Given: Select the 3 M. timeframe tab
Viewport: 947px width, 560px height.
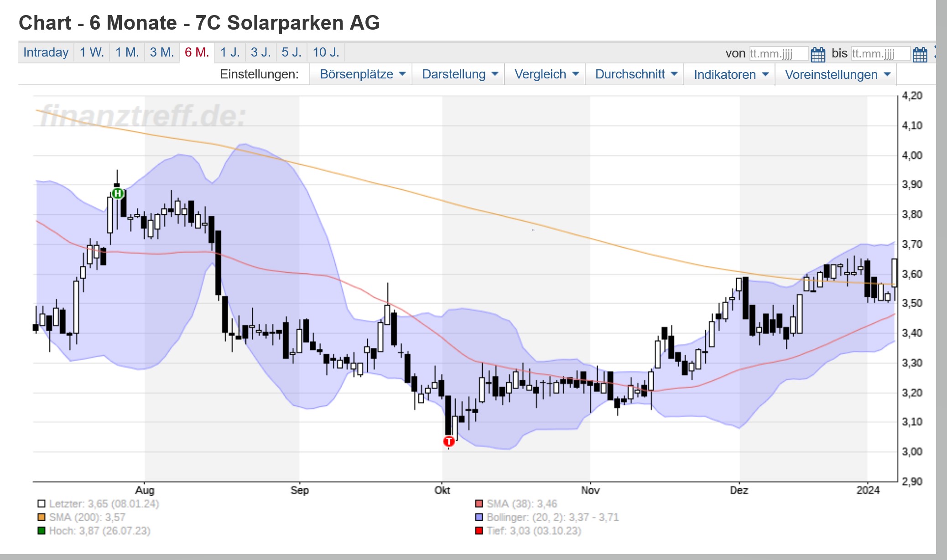Looking at the screenshot, I should [x=162, y=52].
